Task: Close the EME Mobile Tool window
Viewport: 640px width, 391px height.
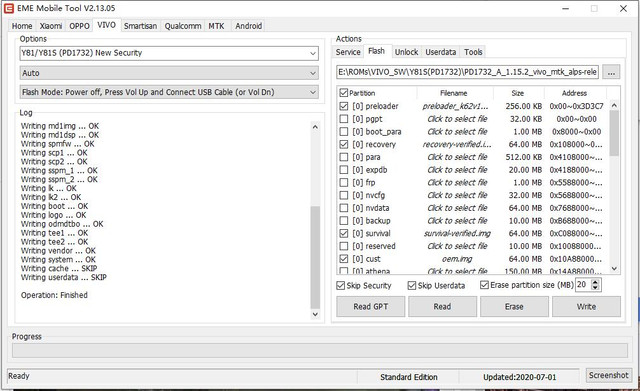Action: pyautogui.click(x=623, y=8)
